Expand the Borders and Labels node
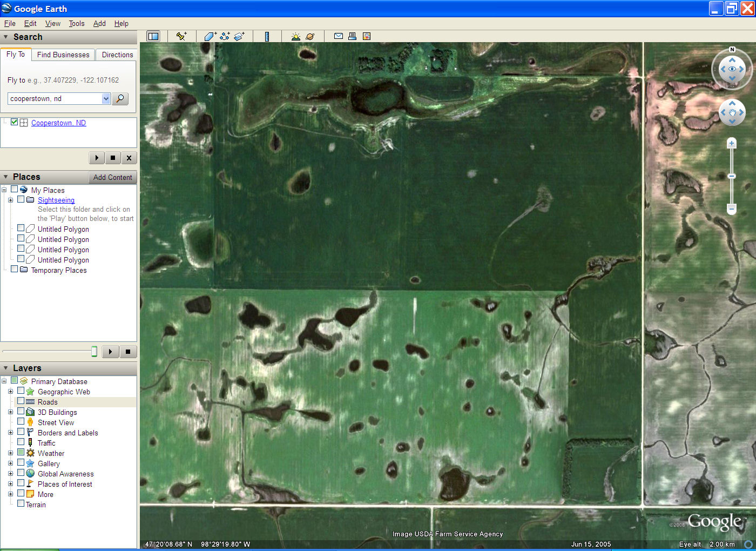The width and height of the screenshot is (756, 551). pyautogui.click(x=10, y=433)
